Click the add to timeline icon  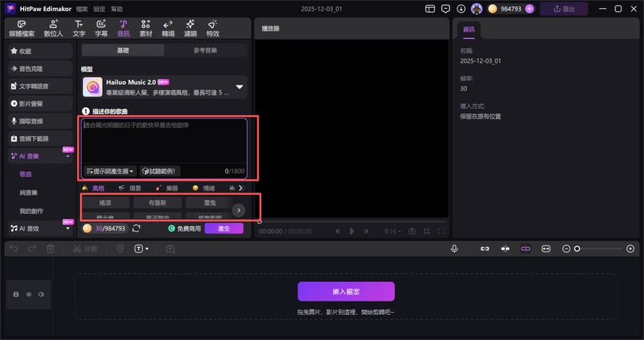(170, 249)
